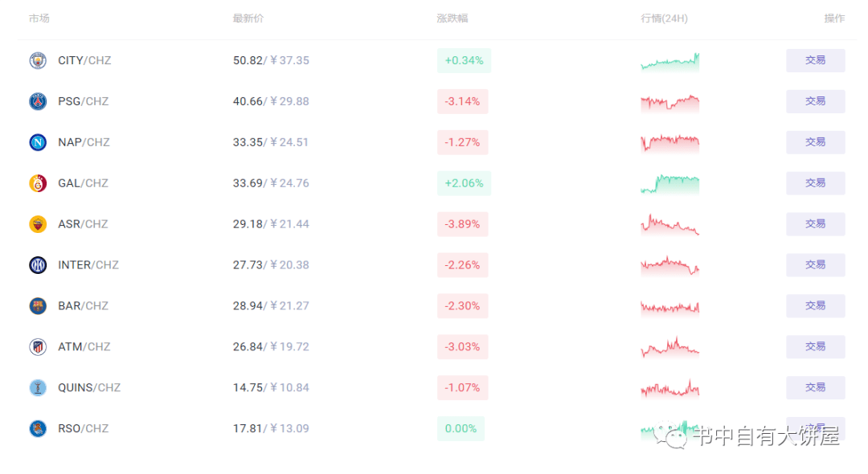Open the INTER/CHZ market pair link
The height and width of the screenshot is (474, 868).
pos(88,265)
